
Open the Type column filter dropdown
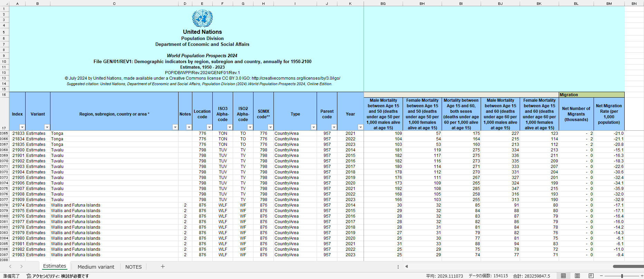(313, 127)
